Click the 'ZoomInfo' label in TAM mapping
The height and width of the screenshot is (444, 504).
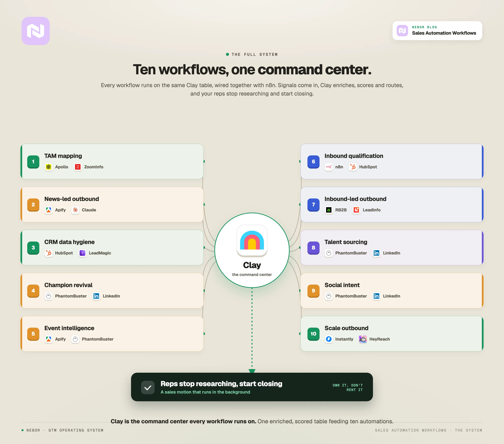point(94,167)
